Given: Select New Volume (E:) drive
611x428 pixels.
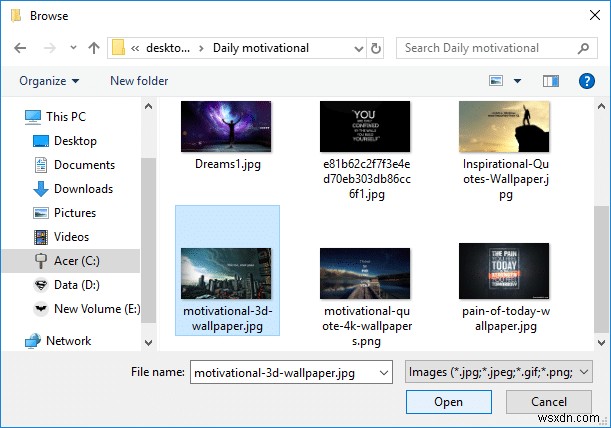Looking at the screenshot, I should point(87,309).
